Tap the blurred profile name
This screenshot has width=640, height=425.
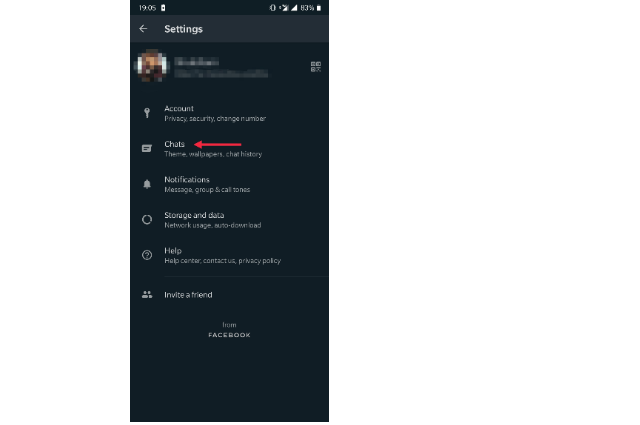pos(196,62)
